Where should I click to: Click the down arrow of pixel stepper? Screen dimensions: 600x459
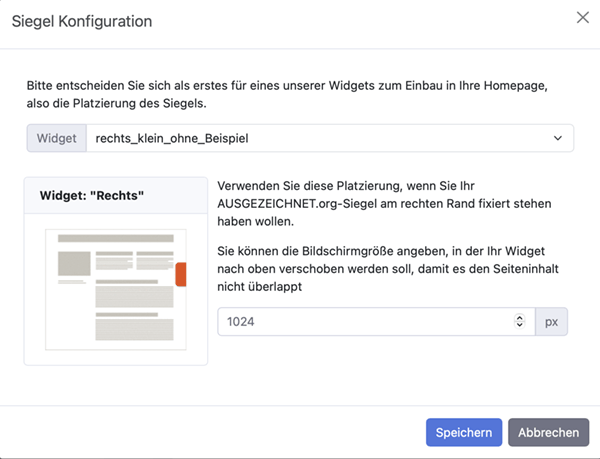click(x=519, y=325)
